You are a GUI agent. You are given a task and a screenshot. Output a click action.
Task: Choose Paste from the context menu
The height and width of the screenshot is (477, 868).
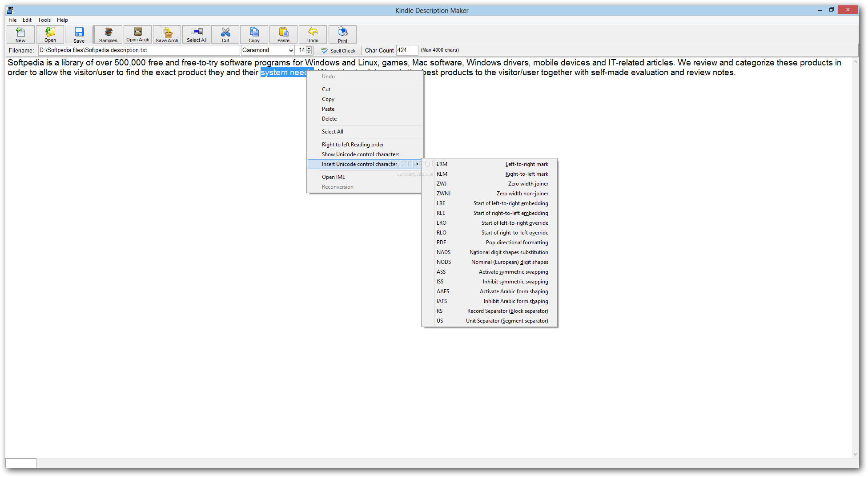(x=365, y=109)
